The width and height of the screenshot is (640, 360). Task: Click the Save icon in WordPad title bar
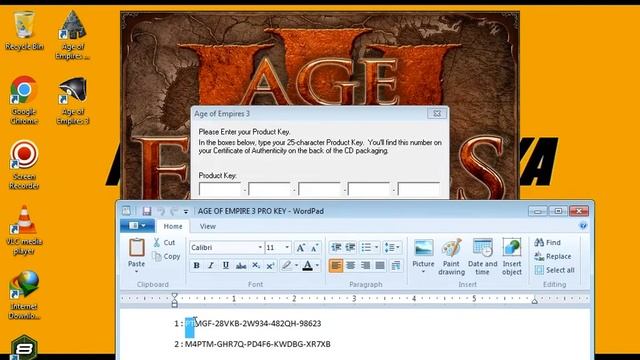[x=147, y=211]
